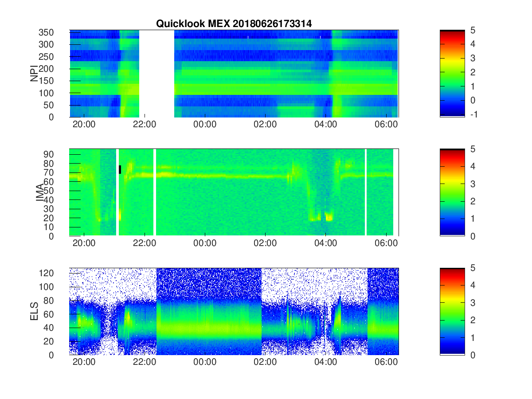The height and width of the screenshot is (399, 532).
Task: Click "22:00" time label under ELS panel
Action: tap(145, 362)
